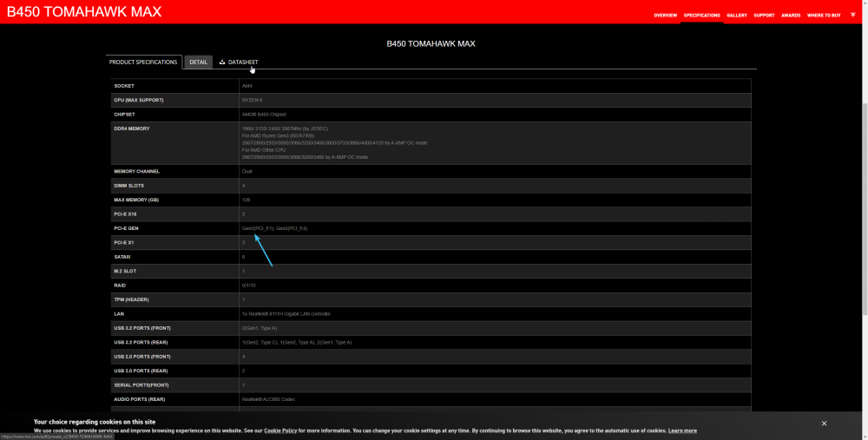868x440 pixels.
Task: Open the Datasheet download tab
Action: pyautogui.click(x=239, y=62)
